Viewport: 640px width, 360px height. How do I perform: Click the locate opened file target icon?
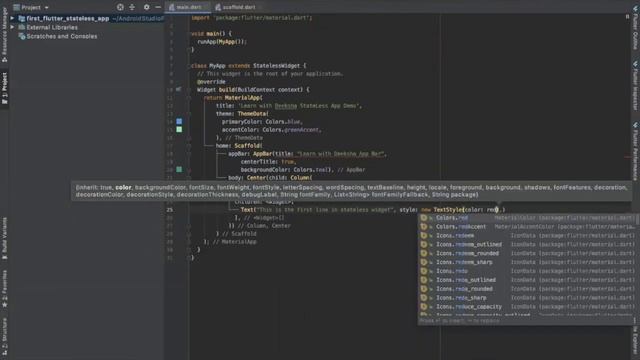(x=120, y=7)
